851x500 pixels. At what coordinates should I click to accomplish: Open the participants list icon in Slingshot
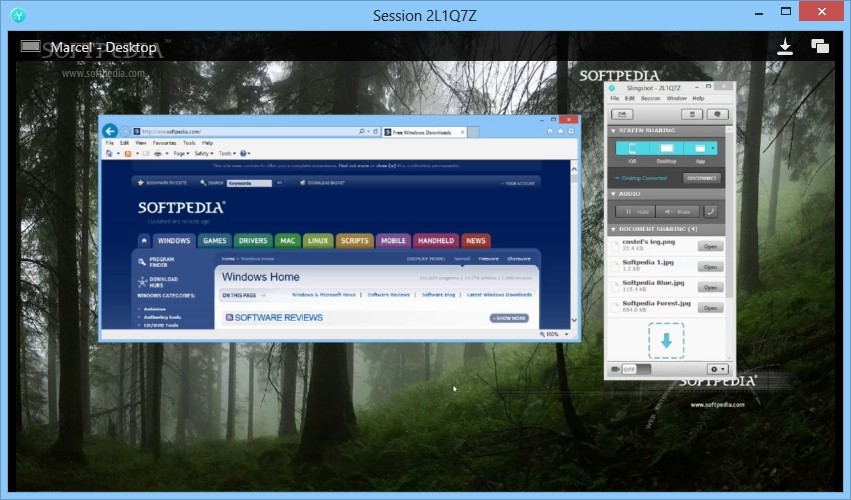click(692, 115)
